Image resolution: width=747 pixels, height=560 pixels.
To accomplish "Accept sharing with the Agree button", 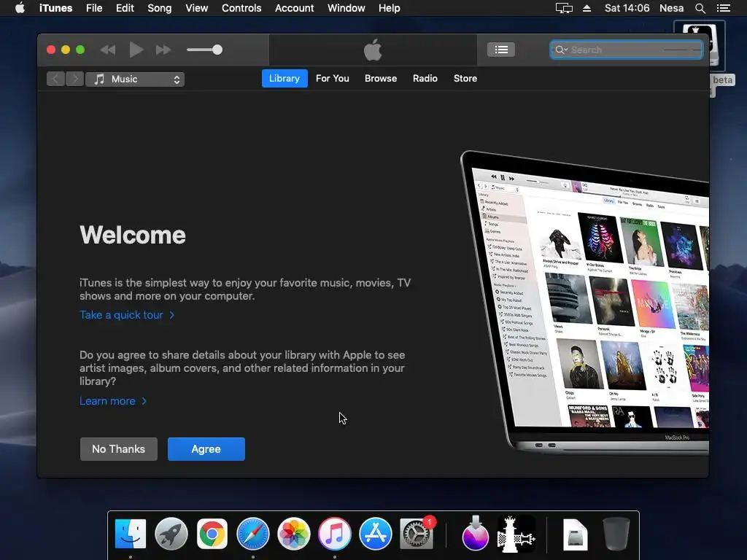I will (206, 449).
